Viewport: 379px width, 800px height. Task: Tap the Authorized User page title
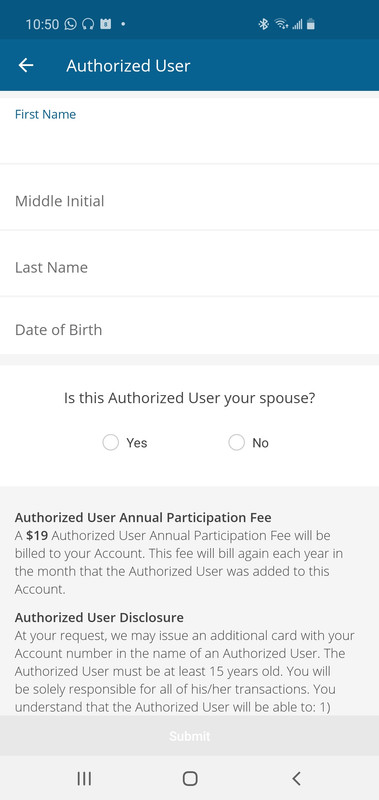(128, 66)
